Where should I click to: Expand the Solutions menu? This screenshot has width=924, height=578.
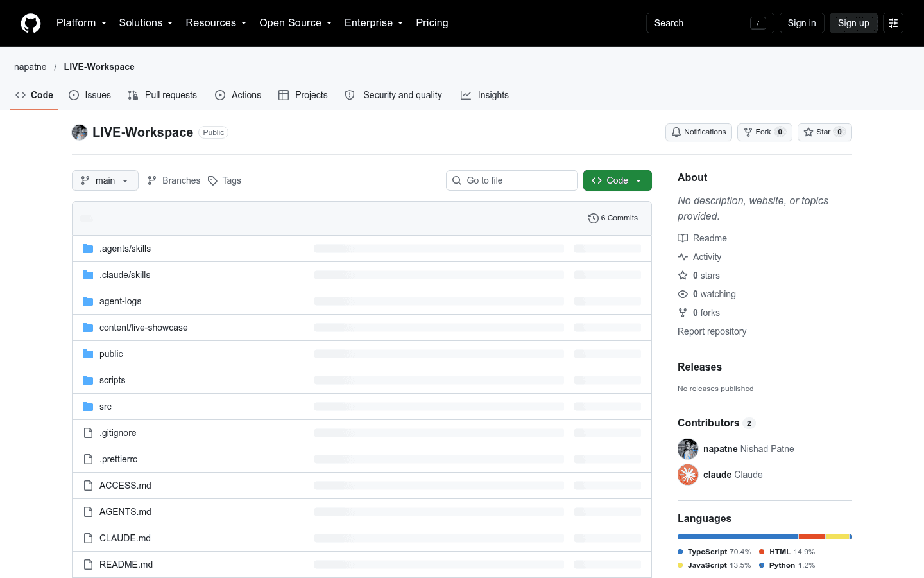click(146, 23)
